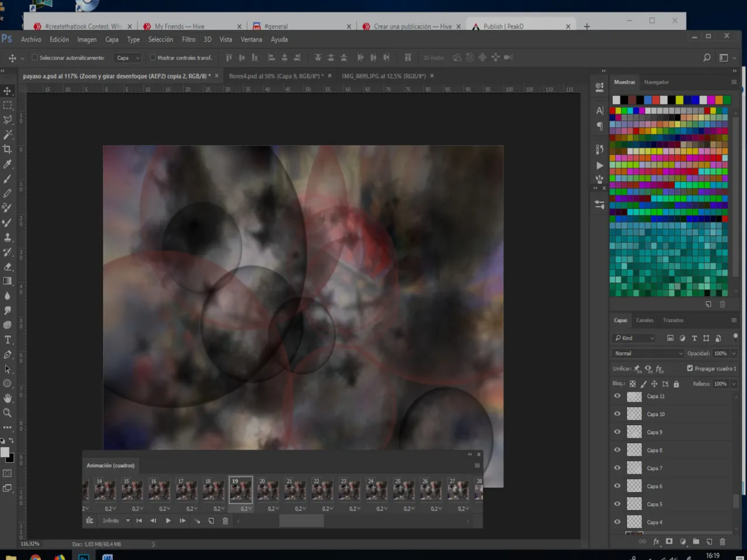This screenshot has width=747, height=560.
Task: Select the Crop tool
Action: point(8,149)
